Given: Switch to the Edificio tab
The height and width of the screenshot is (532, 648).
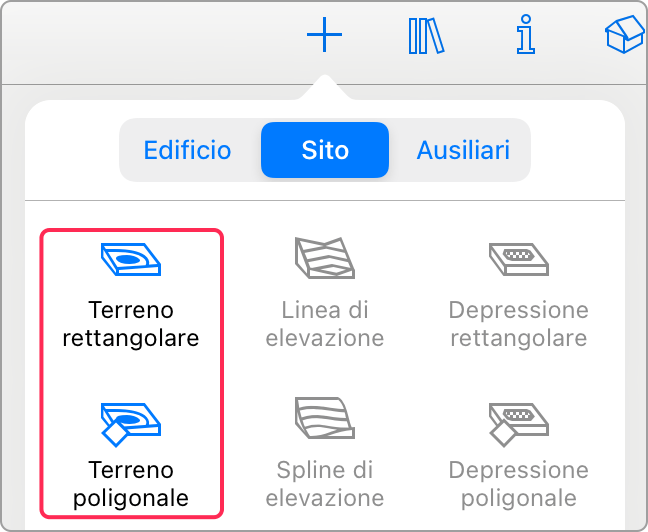Looking at the screenshot, I should click(187, 150).
